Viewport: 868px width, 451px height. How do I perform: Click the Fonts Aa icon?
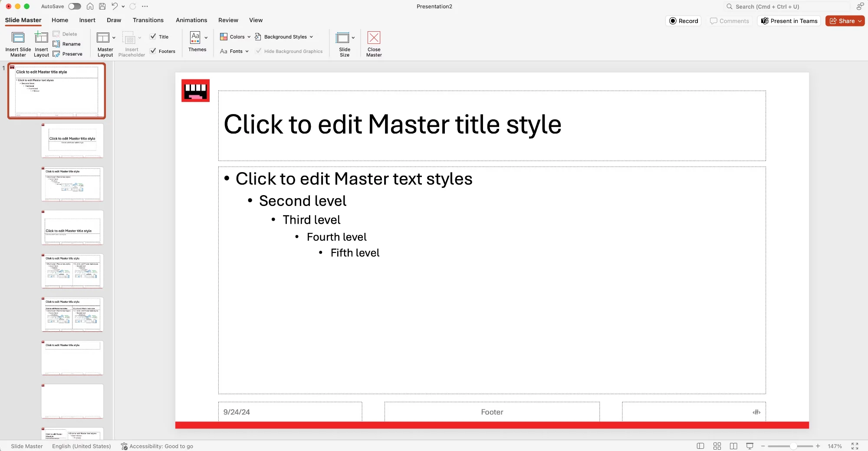coord(224,51)
